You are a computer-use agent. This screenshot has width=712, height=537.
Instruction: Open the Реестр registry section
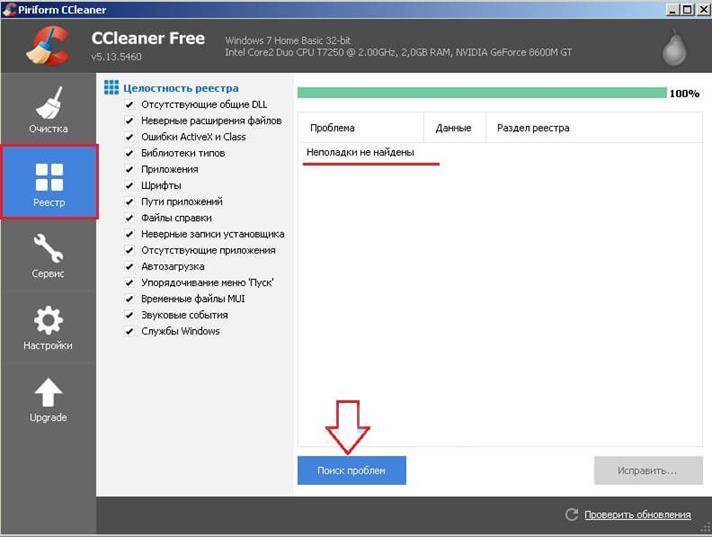pyautogui.click(x=49, y=182)
